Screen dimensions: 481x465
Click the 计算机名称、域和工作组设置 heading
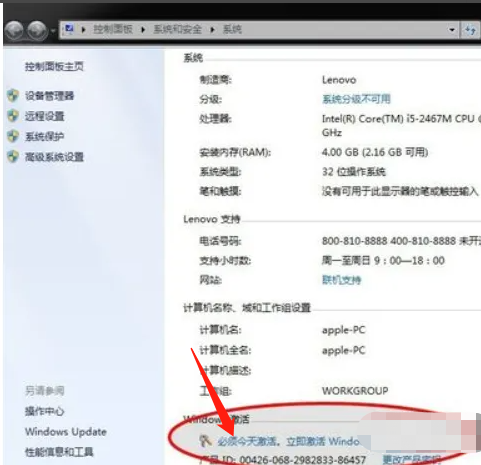tap(247, 307)
